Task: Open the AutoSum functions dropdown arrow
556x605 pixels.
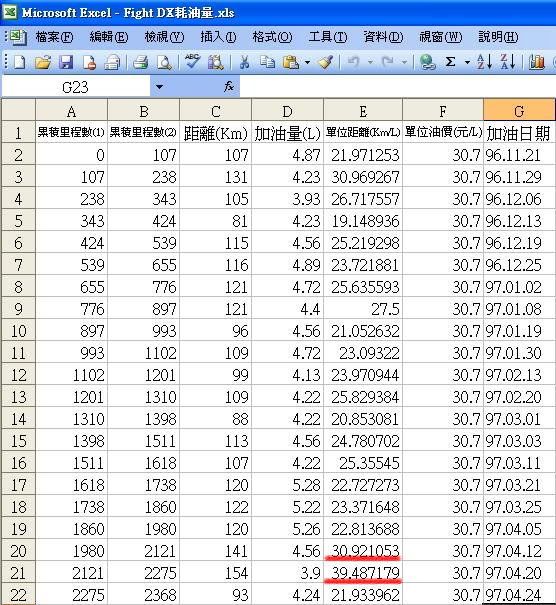Action: (x=467, y=62)
